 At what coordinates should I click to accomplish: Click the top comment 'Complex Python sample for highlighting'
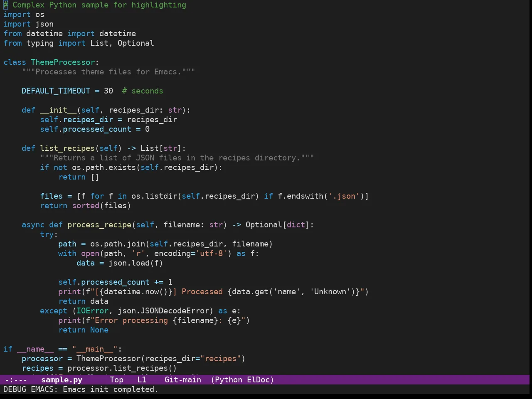pos(95,5)
